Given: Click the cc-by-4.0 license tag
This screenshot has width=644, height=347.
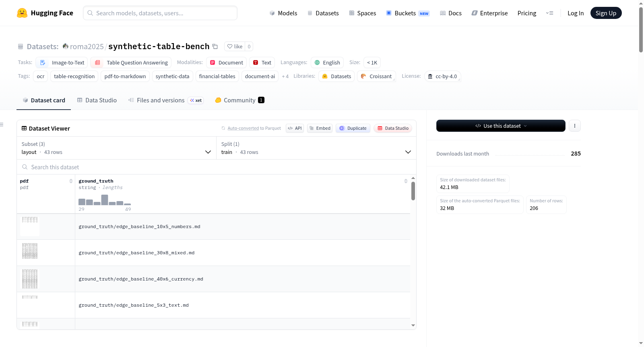Looking at the screenshot, I should [442, 76].
